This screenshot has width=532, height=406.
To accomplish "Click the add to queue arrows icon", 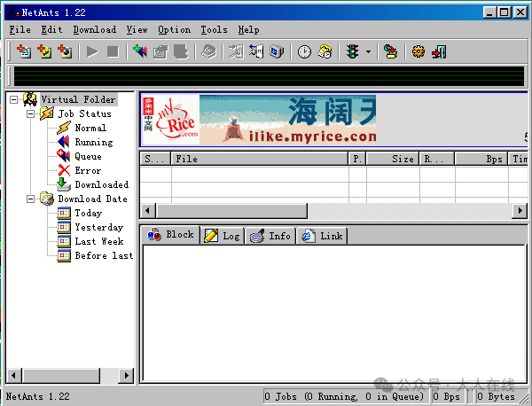I will point(140,51).
